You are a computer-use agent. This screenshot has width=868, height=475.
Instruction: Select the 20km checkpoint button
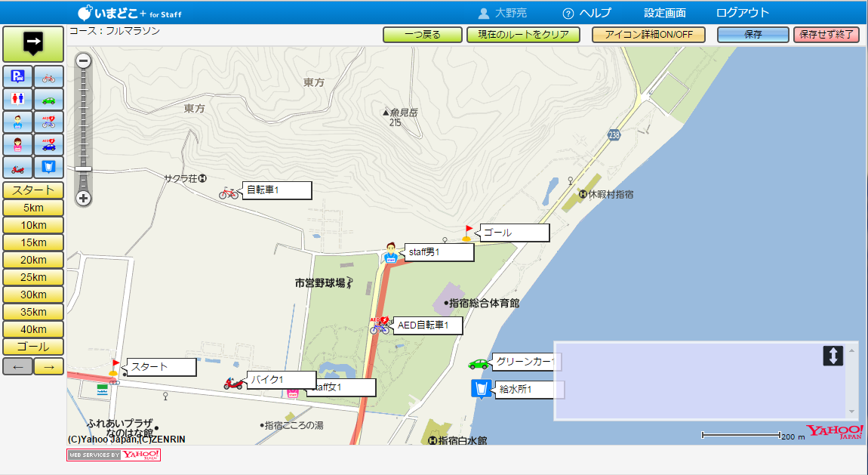(33, 260)
